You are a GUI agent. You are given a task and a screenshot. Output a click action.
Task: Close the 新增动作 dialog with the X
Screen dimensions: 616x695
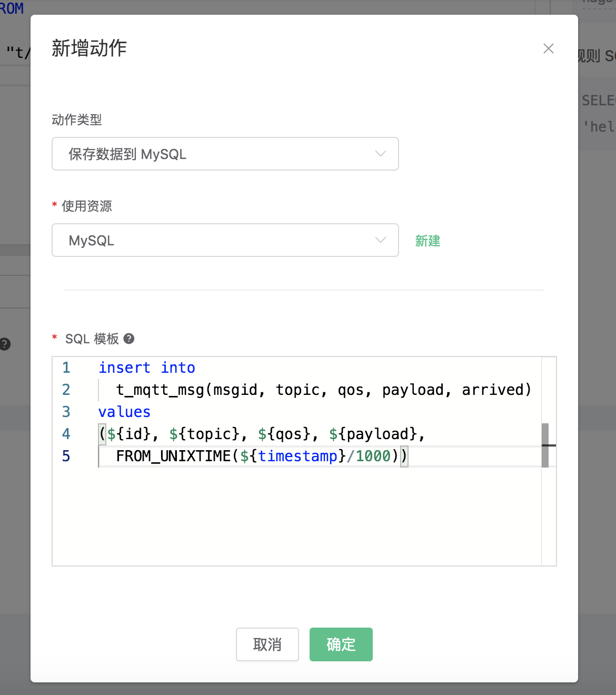click(548, 48)
